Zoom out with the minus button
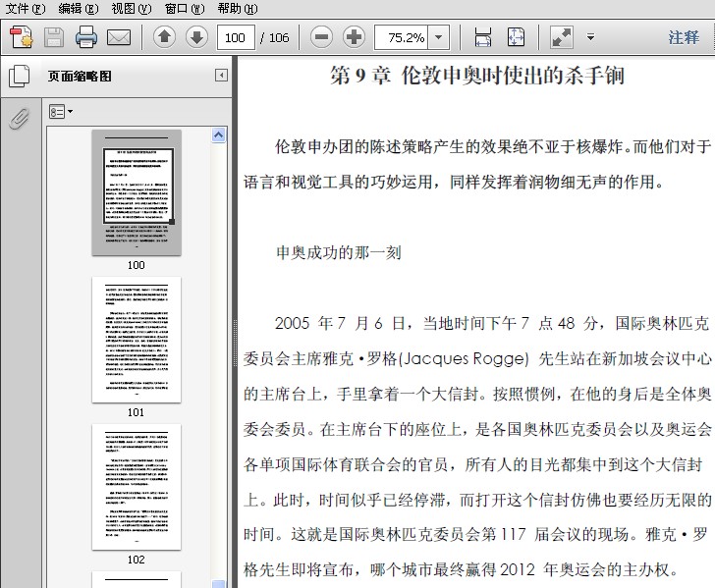 pyautogui.click(x=321, y=38)
